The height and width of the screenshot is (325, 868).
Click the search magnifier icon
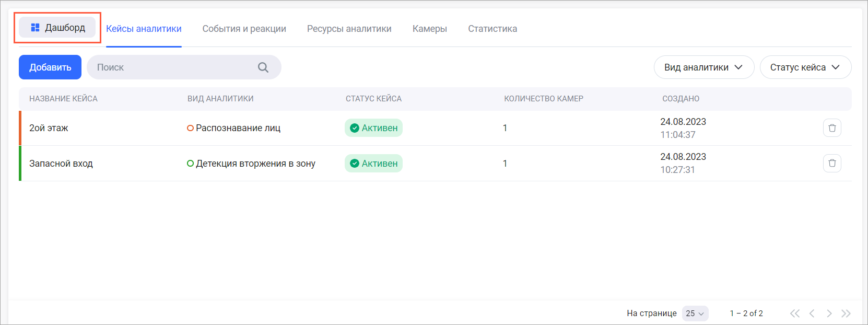[263, 67]
